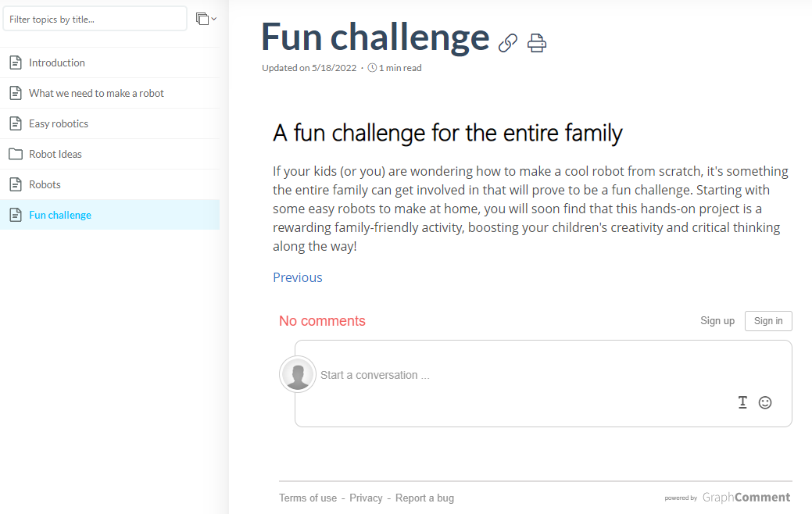
Task: Open the Terms of use page
Action: click(x=307, y=497)
